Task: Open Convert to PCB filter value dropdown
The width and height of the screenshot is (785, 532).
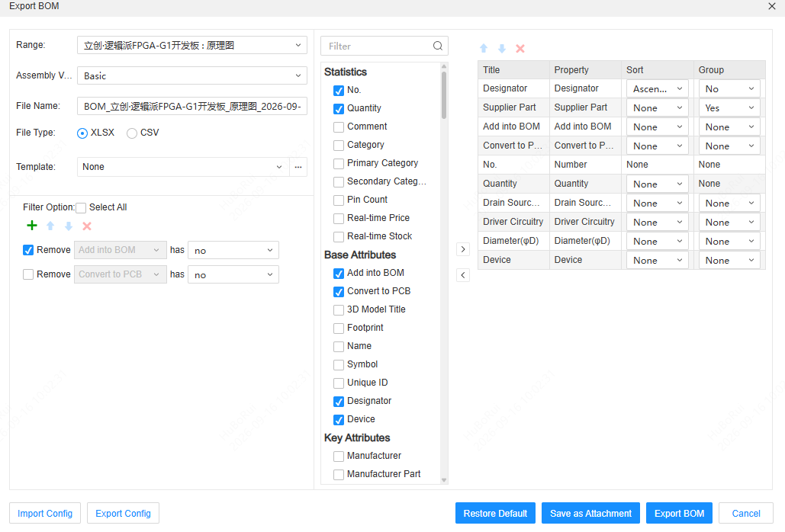Action: click(233, 274)
